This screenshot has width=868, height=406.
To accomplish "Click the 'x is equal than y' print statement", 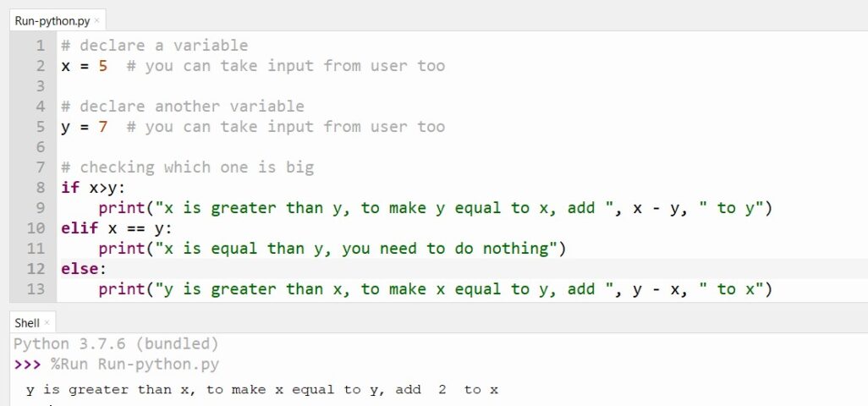I will click(x=332, y=249).
